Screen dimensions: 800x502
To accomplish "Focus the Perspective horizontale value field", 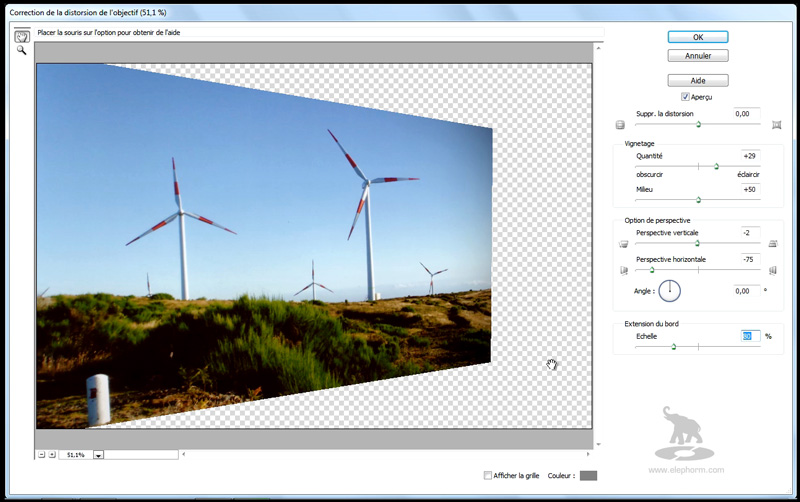I will pos(750,259).
